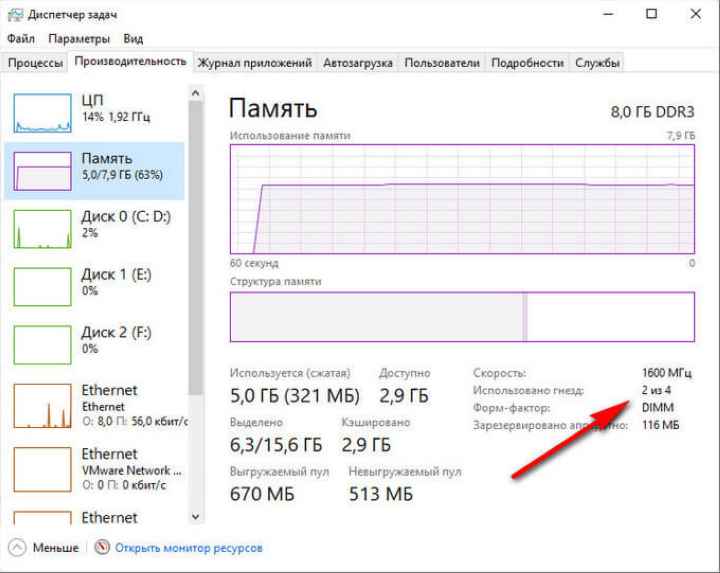Click Память 5,0/7,9 ГБ (63%) label
This screenshot has width=720, height=573.
pyautogui.click(x=122, y=166)
